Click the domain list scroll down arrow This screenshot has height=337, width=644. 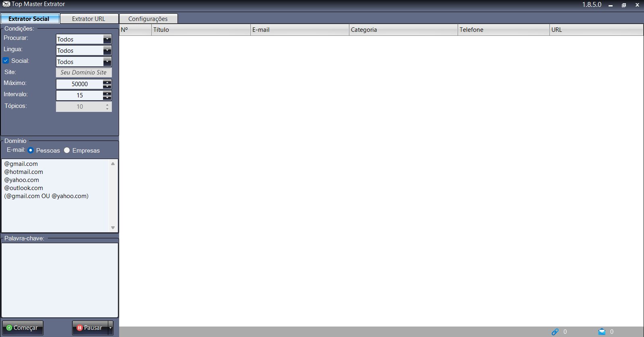click(113, 228)
